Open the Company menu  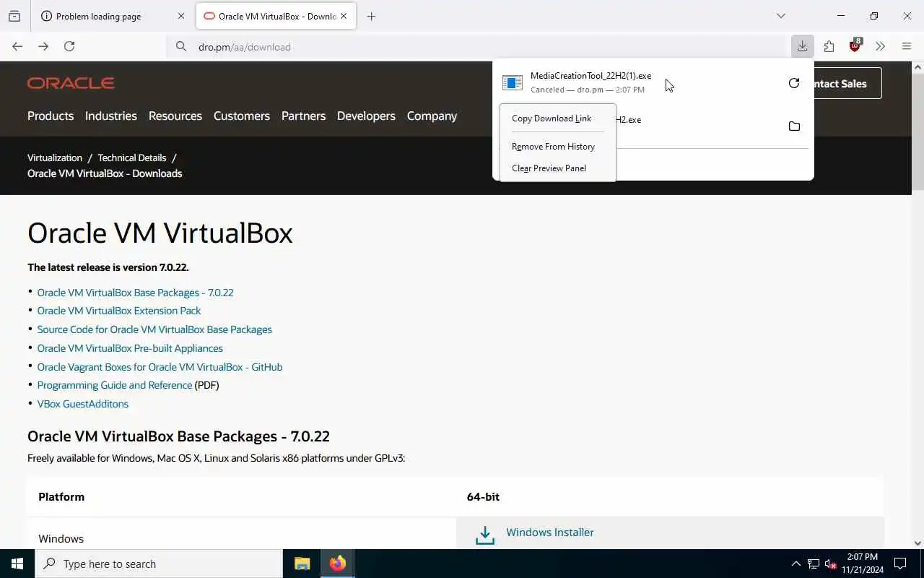[432, 116]
